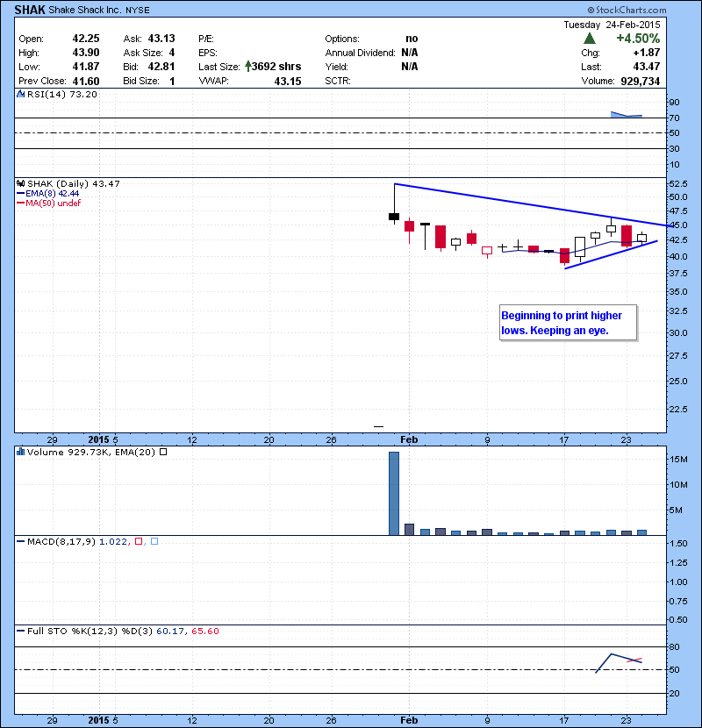The height and width of the screenshot is (728, 702).
Task: Select the High value 43.90
Action: pyautogui.click(x=86, y=53)
